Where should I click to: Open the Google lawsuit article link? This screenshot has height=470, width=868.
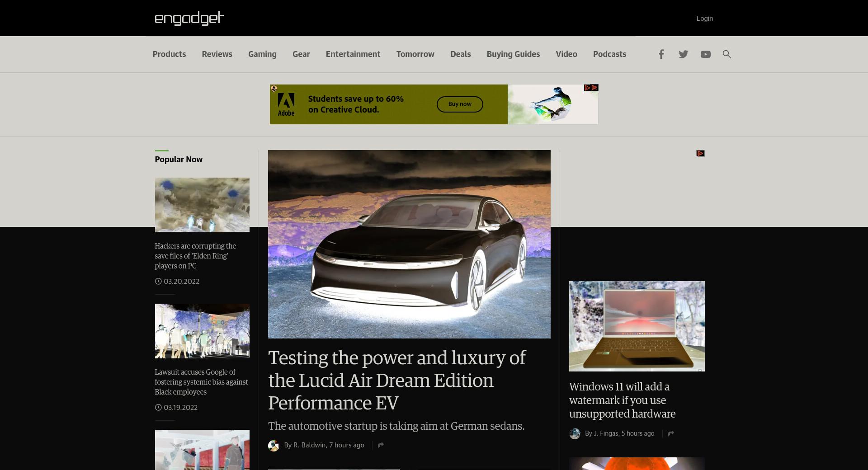click(x=201, y=382)
